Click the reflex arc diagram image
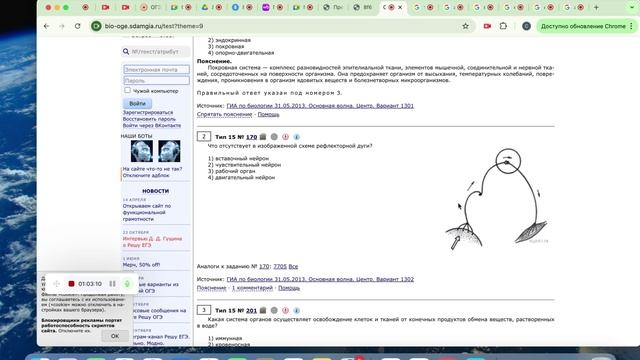 [497, 199]
